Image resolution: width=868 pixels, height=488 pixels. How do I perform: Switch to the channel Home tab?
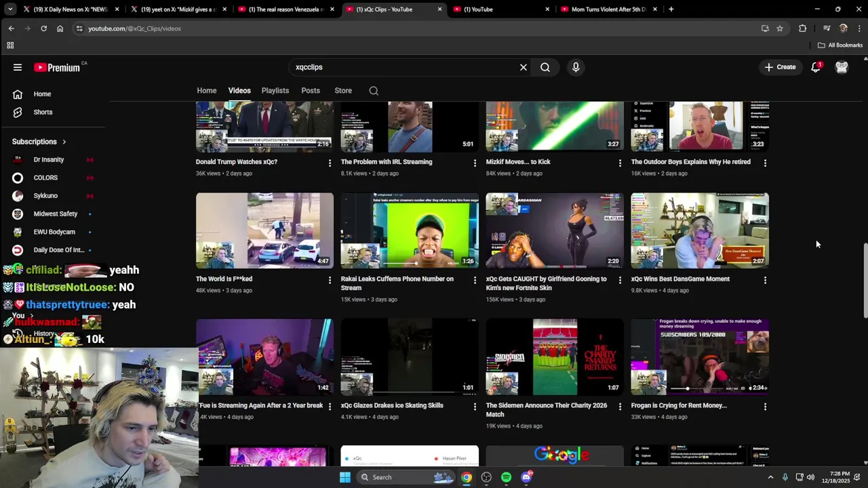click(207, 91)
